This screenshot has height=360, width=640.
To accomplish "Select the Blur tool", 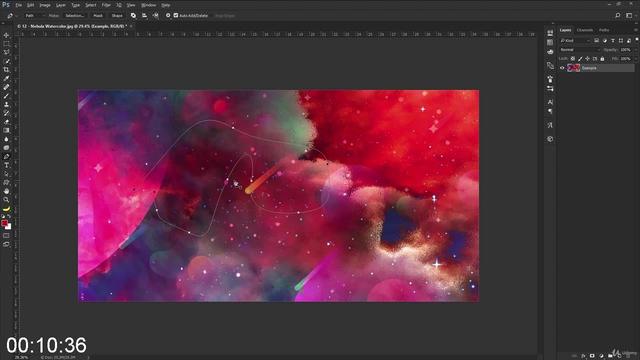I will tap(6, 139).
